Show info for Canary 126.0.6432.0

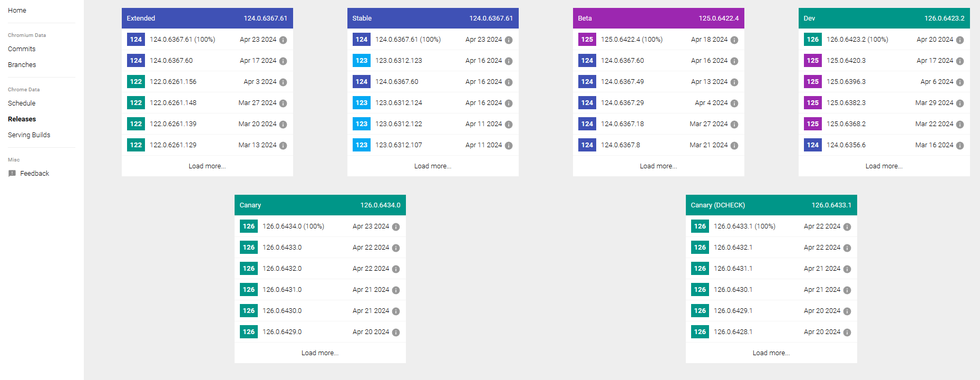click(x=396, y=269)
